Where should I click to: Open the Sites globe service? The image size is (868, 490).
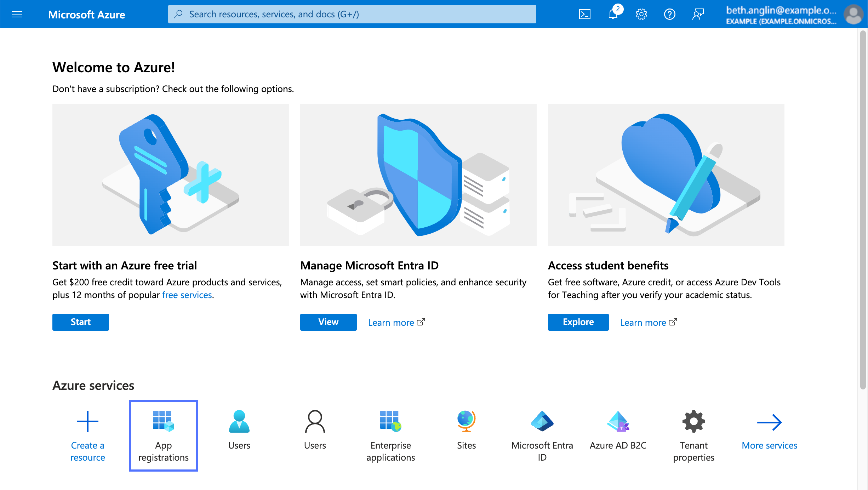click(x=467, y=430)
